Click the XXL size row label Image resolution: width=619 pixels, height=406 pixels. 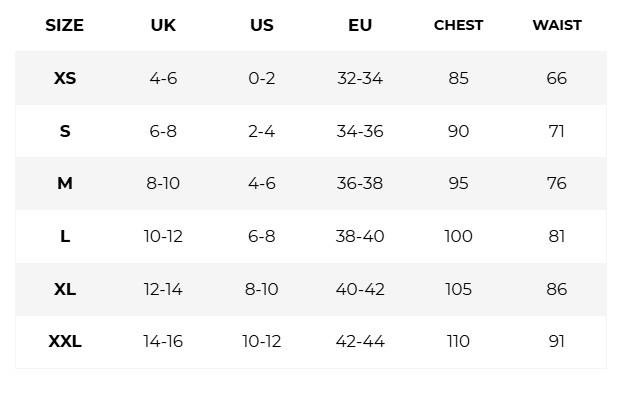[x=65, y=341]
